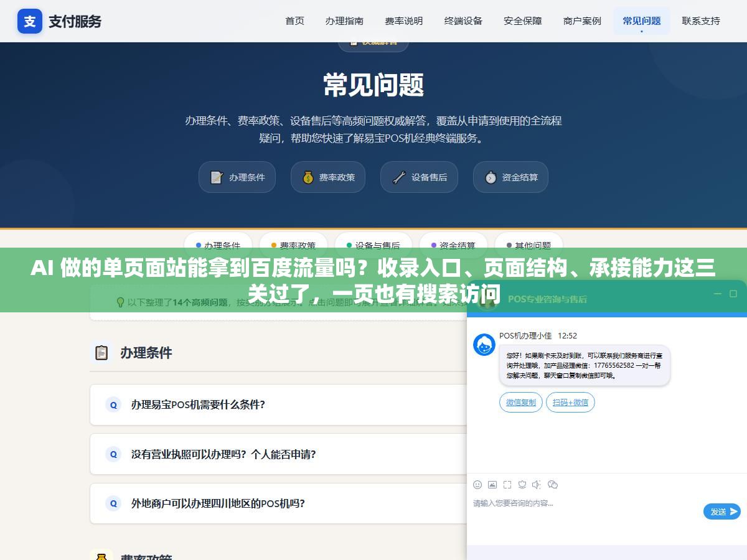Viewport: 747px width, 560px height.
Task: Select the 费率政策 category filter pill
Action: tap(294, 245)
